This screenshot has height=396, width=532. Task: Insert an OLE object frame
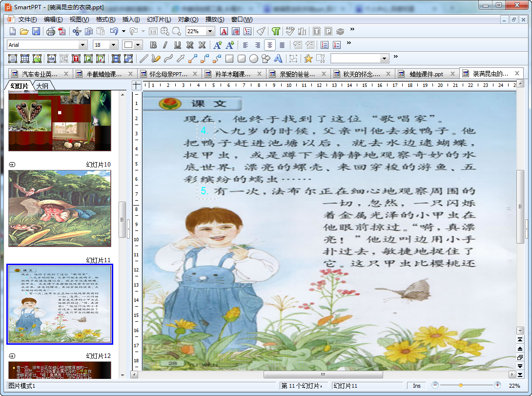pos(52,59)
